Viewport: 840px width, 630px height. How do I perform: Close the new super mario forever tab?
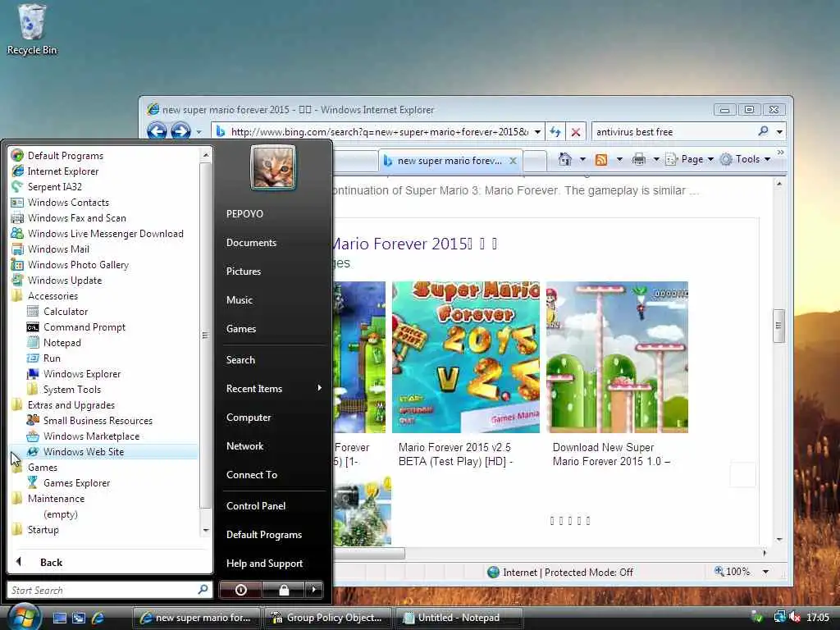click(513, 161)
